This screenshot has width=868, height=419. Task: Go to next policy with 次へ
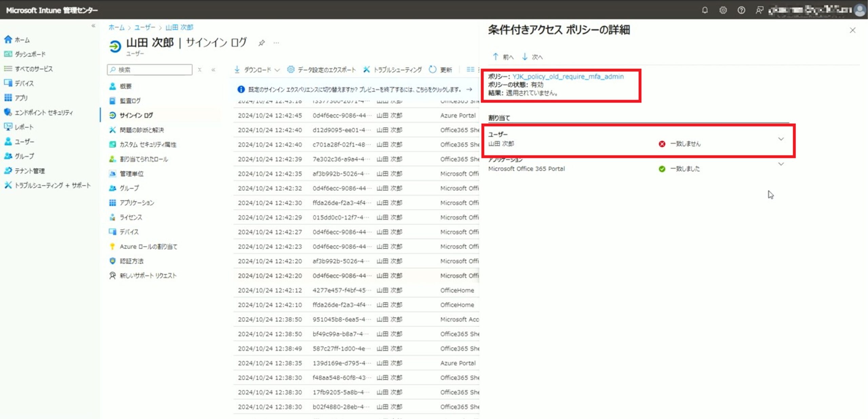[x=532, y=57]
